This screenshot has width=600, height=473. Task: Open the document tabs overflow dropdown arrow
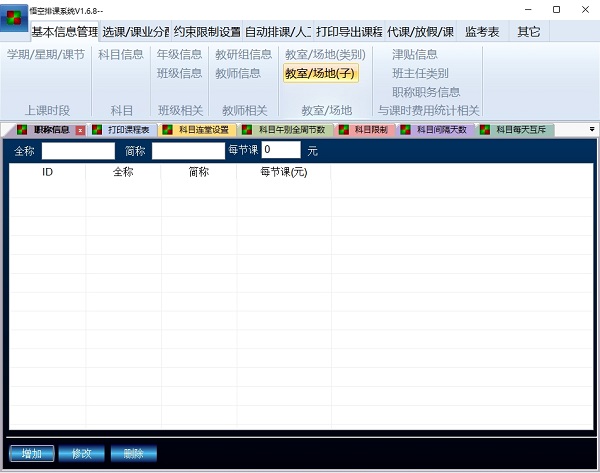click(x=592, y=129)
